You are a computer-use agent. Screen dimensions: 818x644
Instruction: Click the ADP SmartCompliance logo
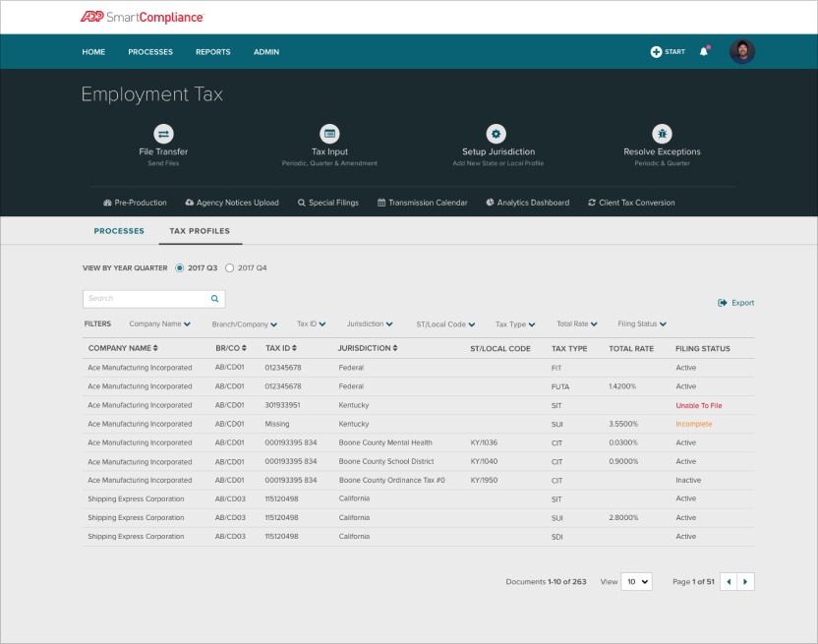[x=142, y=17]
